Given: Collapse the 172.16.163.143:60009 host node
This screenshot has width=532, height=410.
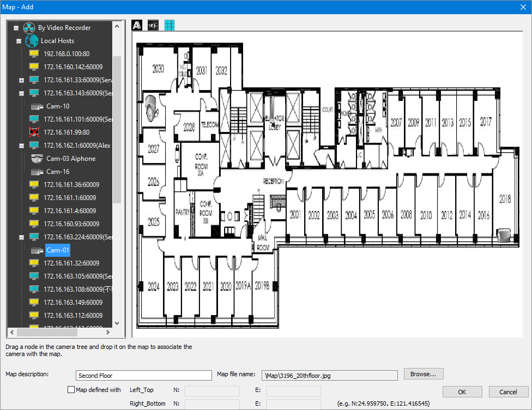Looking at the screenshot, I should [21, 93].
